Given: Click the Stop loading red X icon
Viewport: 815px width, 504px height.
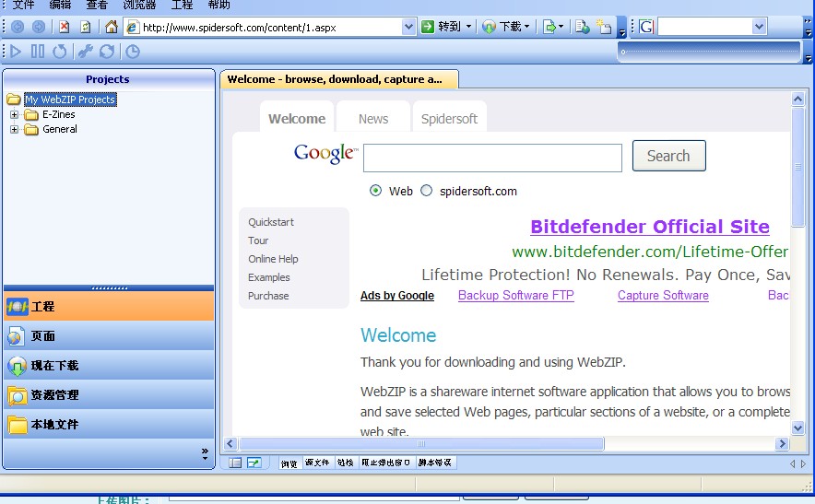Looking at the screenshot, I should (64, 27).
